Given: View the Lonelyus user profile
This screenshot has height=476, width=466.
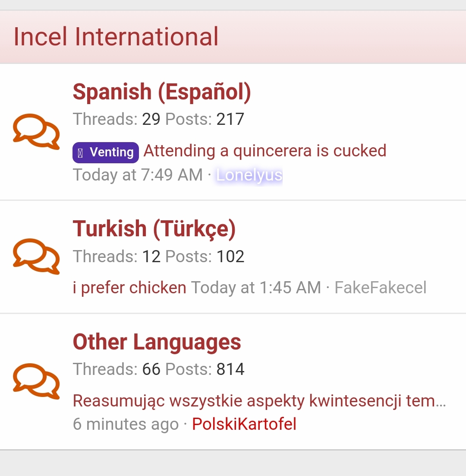Looking at the screenshot, I should 249,175.
